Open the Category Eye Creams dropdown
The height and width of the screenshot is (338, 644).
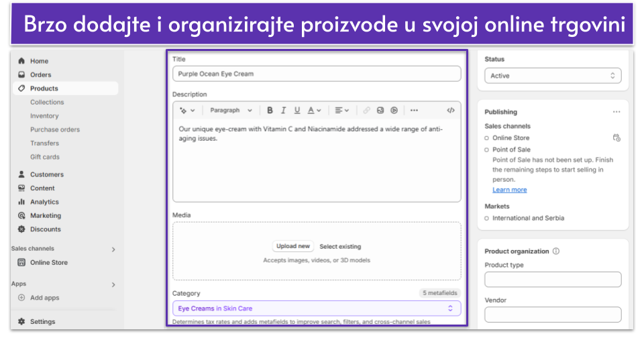pos(317,308)
